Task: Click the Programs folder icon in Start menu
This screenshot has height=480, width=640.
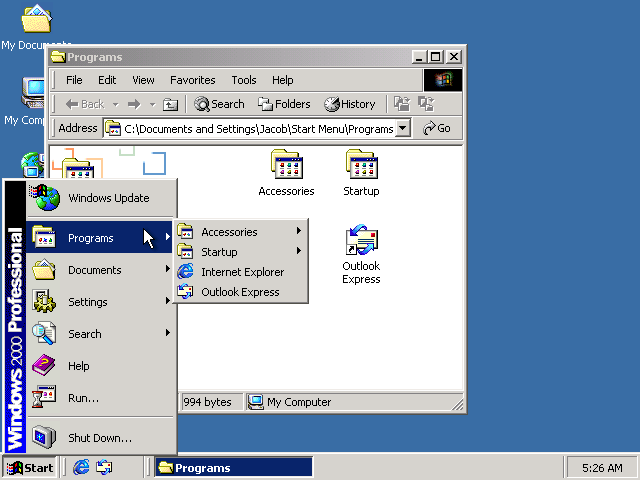Action: point(44,237)
